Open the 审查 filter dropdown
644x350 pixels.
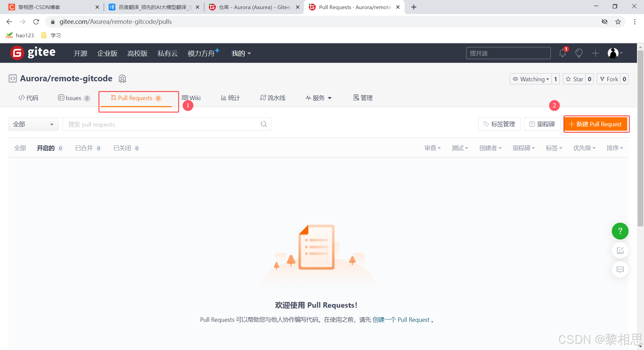(432, 148)
